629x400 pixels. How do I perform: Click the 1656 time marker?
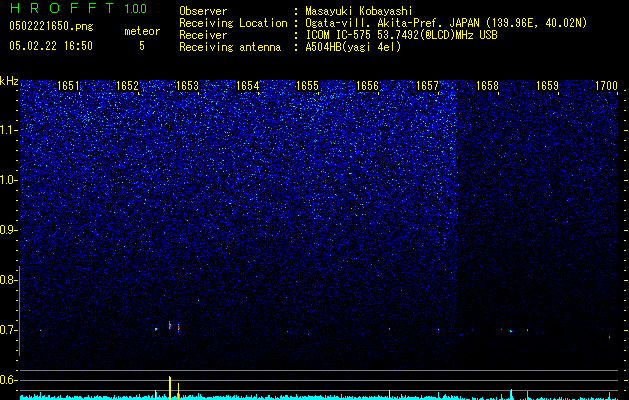367,86
